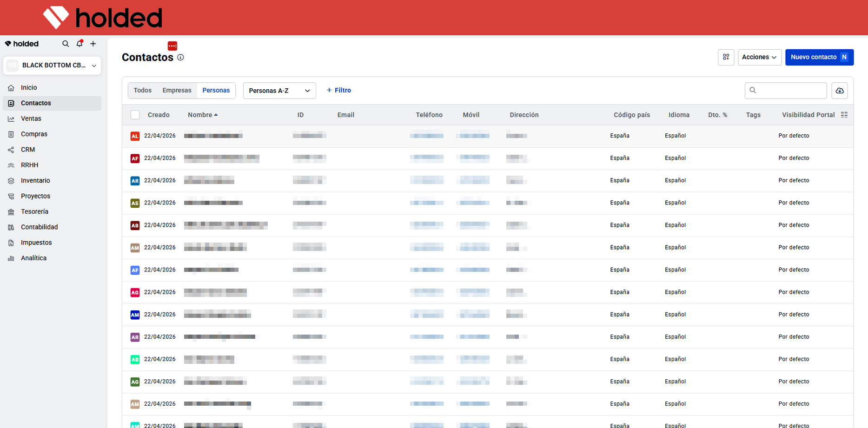
Task: Open notifications bell icon
Action: click(80, 43)
